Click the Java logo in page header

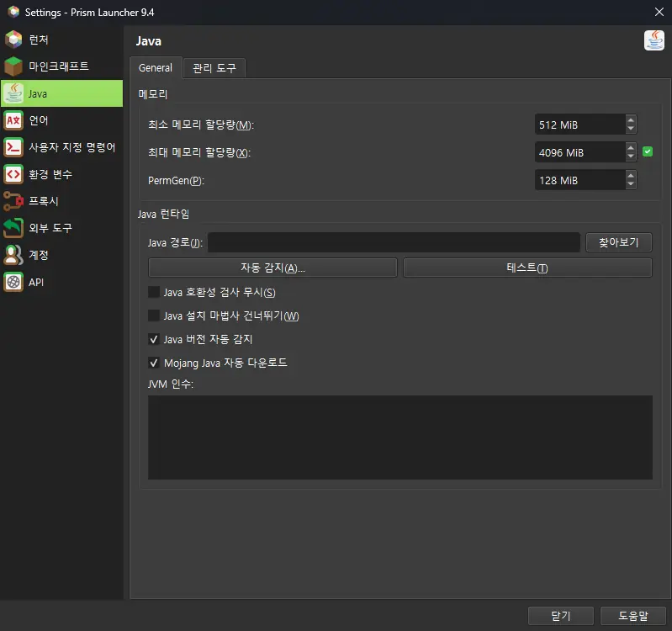point(654,40)
